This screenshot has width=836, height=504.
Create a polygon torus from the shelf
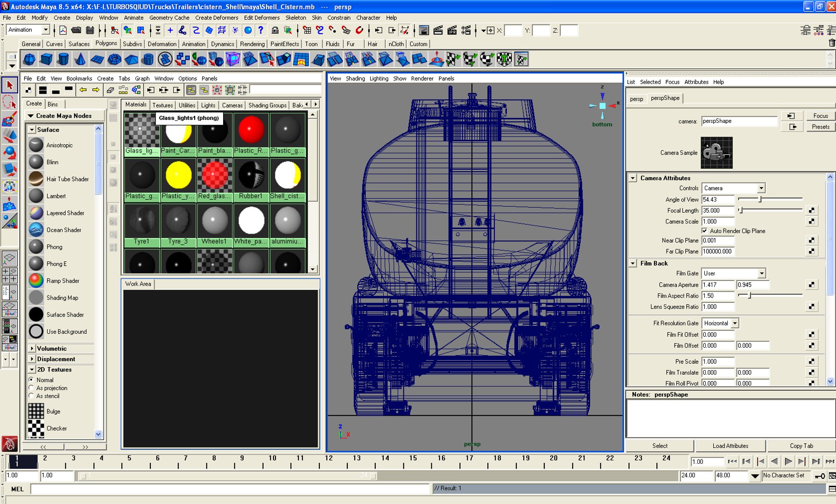click(114, 59)
